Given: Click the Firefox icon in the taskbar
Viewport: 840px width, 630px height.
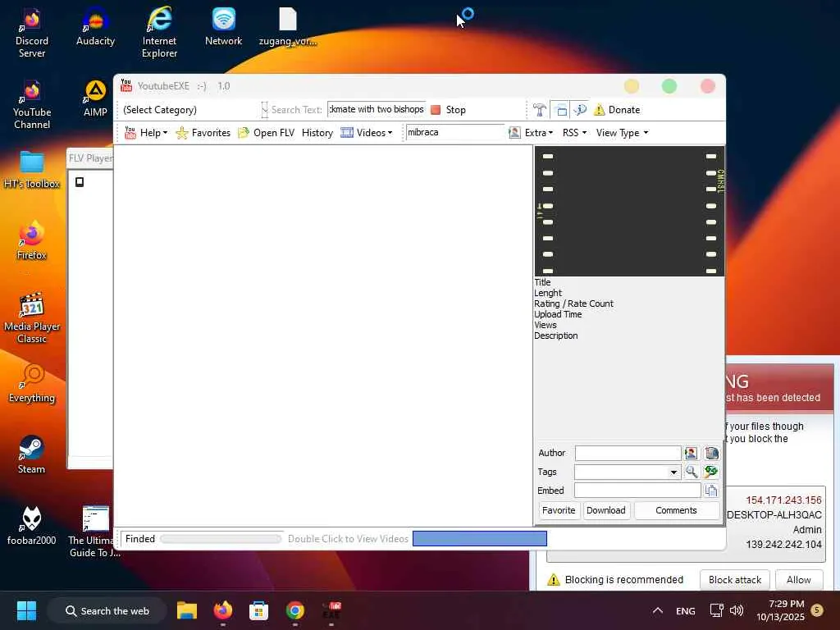Looking at the screenshot, I should (223, 610).
